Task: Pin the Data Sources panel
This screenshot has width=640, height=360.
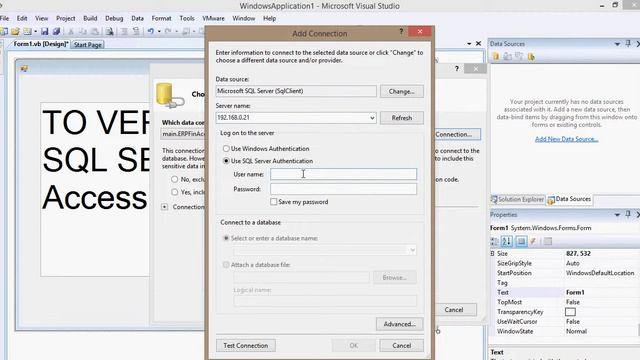Action: point(628,43)
